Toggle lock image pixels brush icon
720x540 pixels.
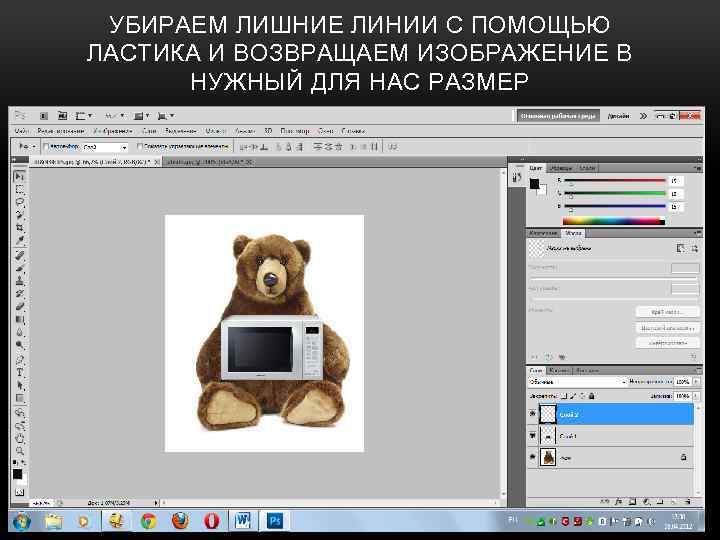coord(574,395)
